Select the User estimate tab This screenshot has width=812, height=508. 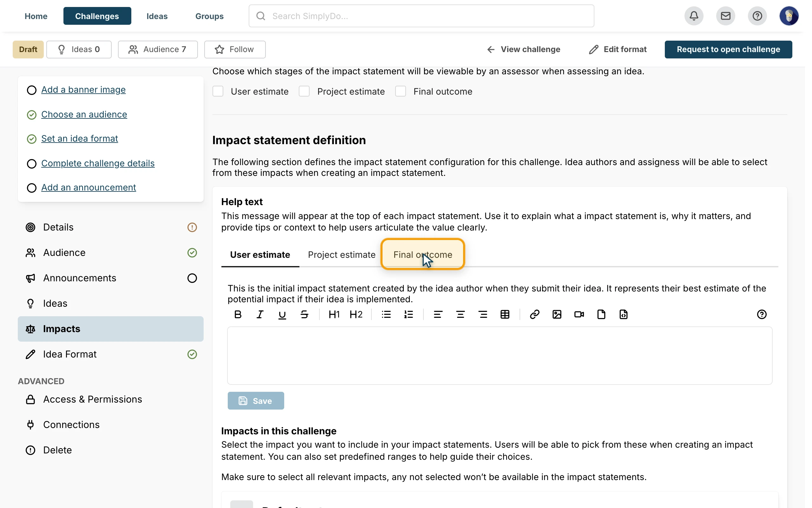[x=260, y=255]
